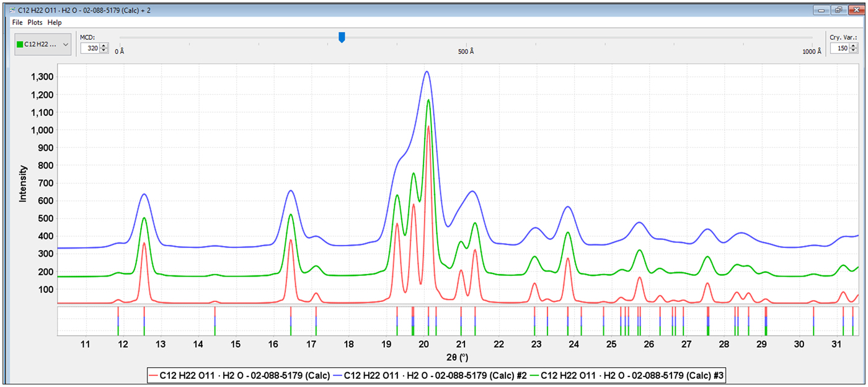Image resolution: width=868 pixels, height=387 pixels.
Task: Increase Cry. Var. with the up arrow
Action: coord(854,45)
